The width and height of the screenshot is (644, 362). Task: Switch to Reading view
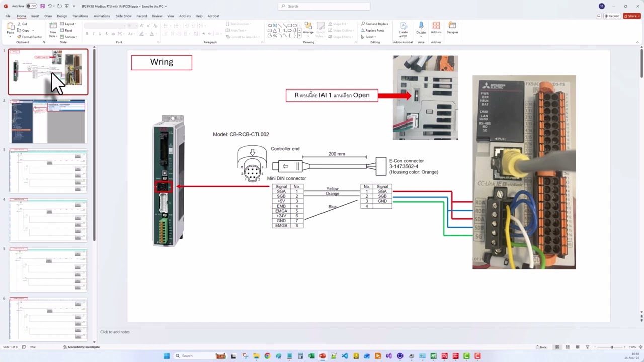pos(578,347)
